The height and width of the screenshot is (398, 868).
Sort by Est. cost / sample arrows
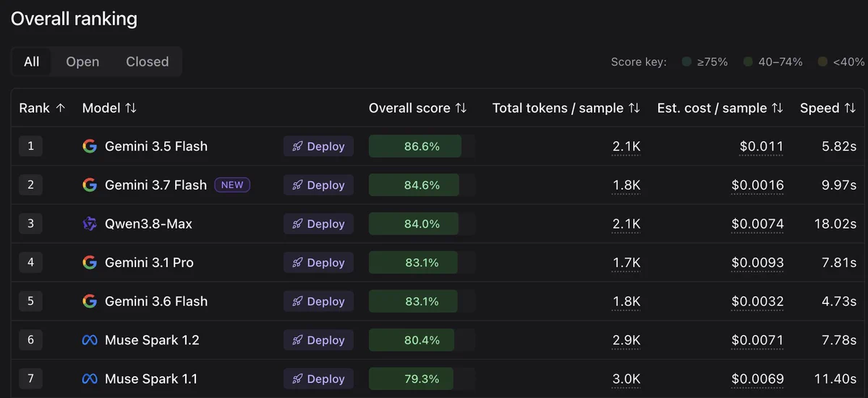pos(778,108)
